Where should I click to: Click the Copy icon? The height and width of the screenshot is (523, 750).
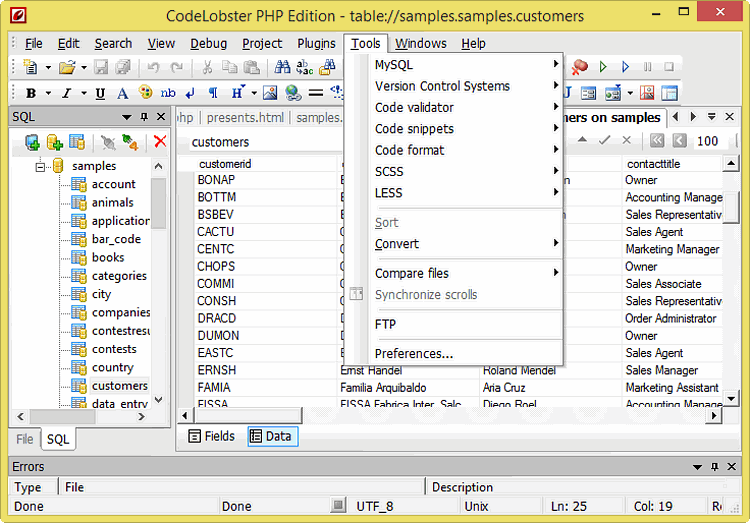pyautogui.click(x=230, y=67)
